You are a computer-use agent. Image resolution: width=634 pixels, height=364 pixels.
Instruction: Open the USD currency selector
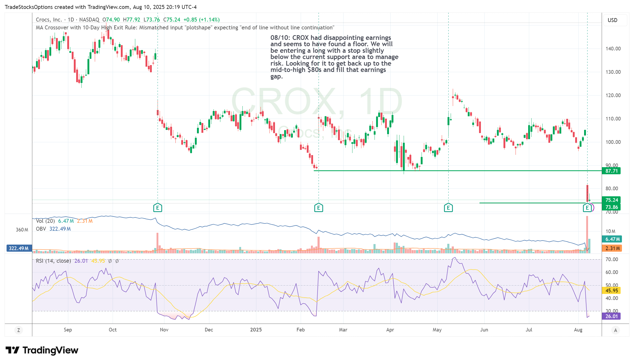(x=612, y=20)
